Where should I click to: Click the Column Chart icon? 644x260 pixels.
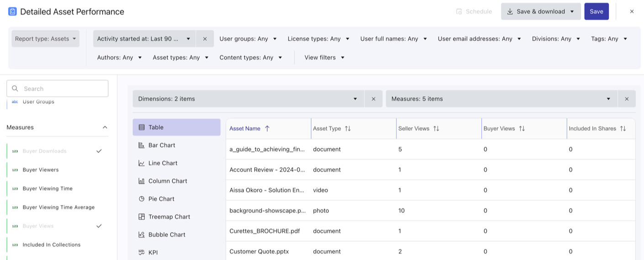pos(142,181)
